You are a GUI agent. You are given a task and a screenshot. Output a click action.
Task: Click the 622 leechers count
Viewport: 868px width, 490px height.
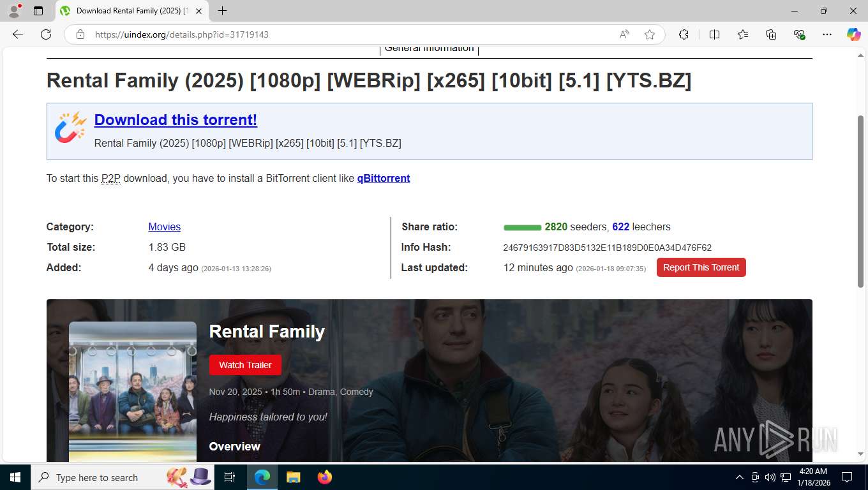(x=621, y=227)
